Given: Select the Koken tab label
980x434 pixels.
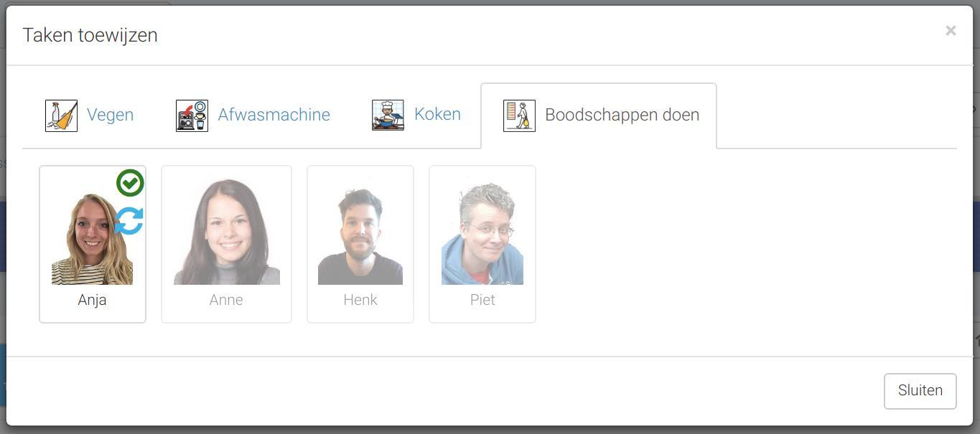Looking at the screenshot, I should pos(437,114).
